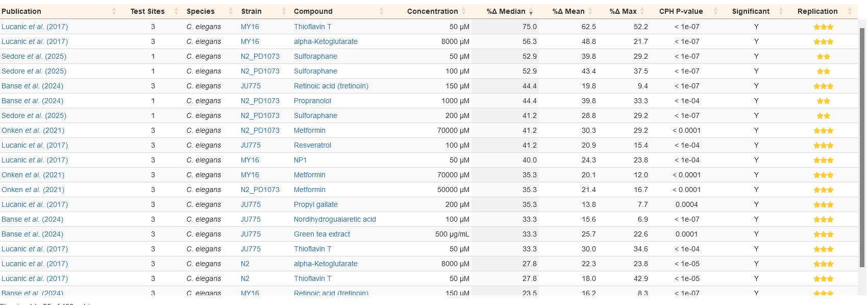Open the Propranolol compound link

(x=312, y=101)
